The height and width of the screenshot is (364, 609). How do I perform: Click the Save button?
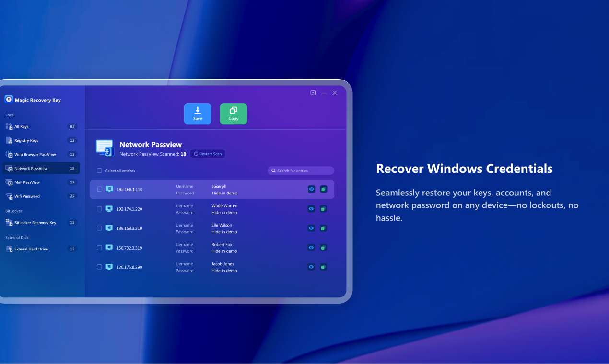coord(198,114)
